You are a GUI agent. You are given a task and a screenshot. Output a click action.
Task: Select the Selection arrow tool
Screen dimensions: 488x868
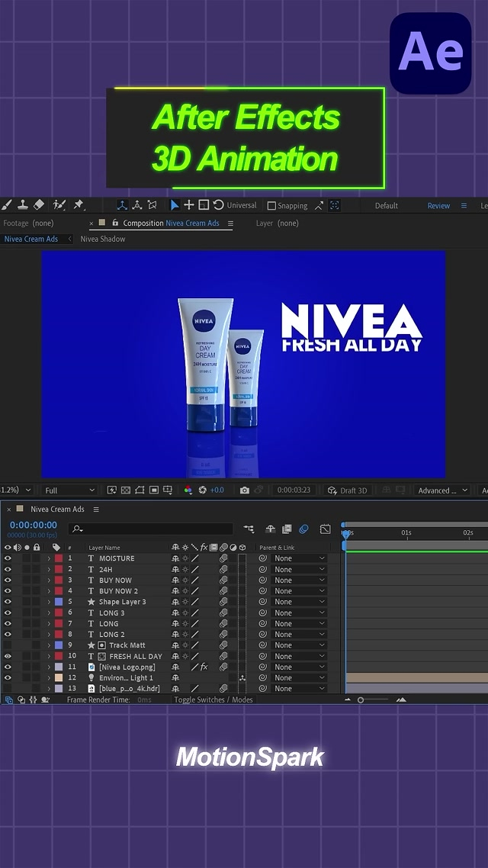(175, 205)
